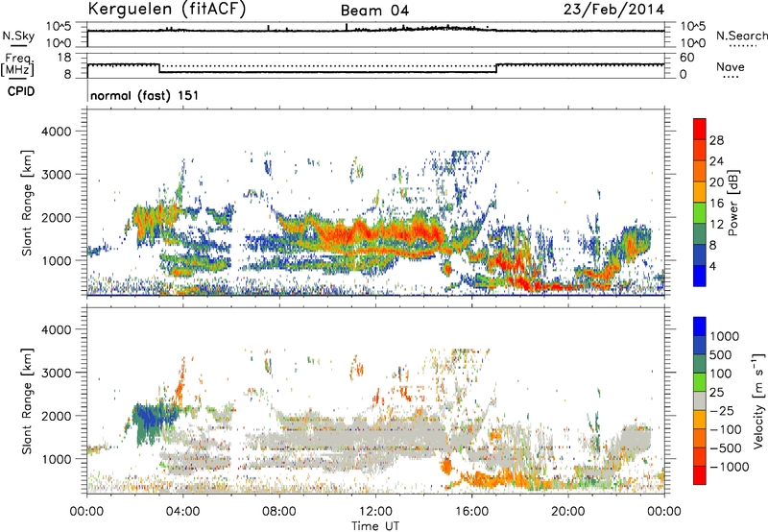The width and height of the screenshot is (768, 532).
Task: Click the 'Power [dB]' color bar title
Action: [x=732, y=203]
